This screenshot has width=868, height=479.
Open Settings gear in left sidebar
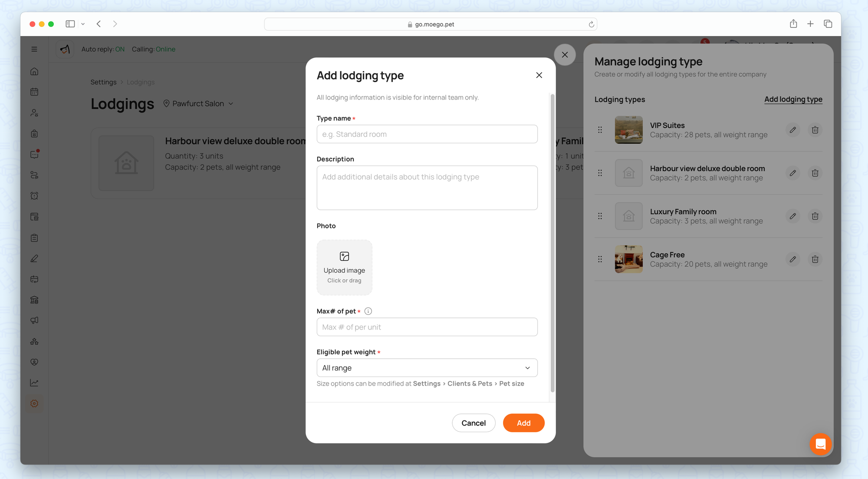tap(34, 403)
